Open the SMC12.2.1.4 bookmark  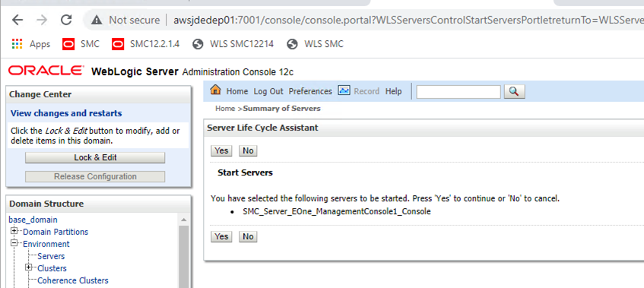coord(145,44)
